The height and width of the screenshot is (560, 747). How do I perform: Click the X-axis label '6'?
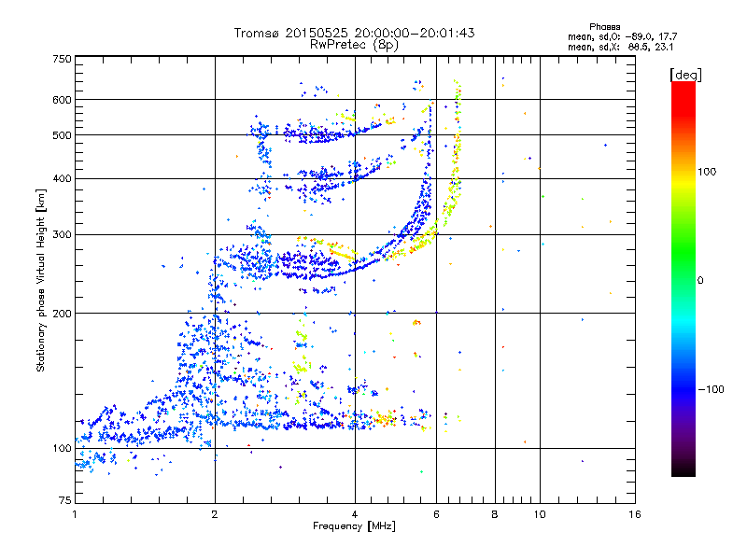[436, 514]
